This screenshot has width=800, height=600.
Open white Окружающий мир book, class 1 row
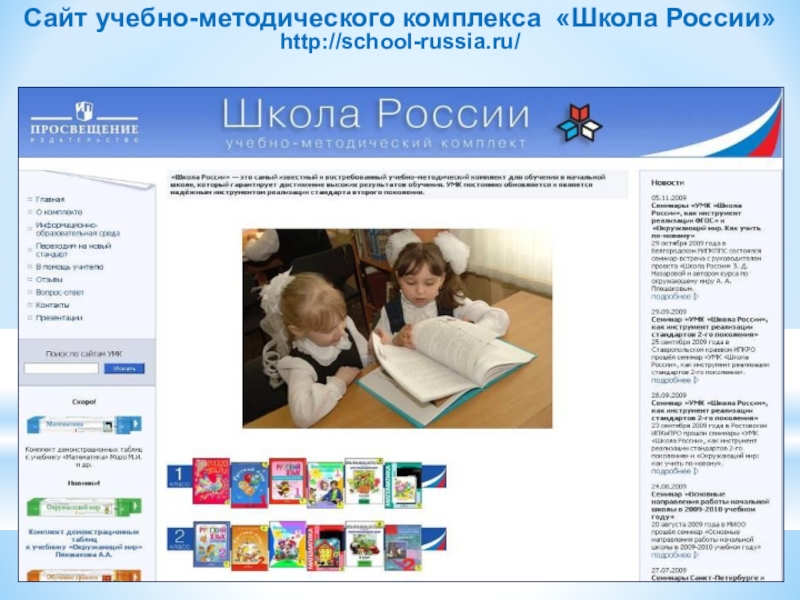(364, 481)
